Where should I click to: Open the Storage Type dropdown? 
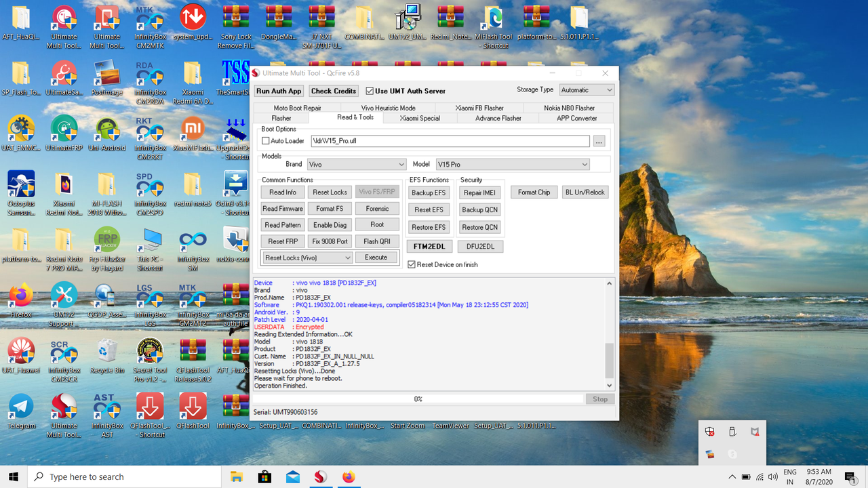click(x=586, y=89)
